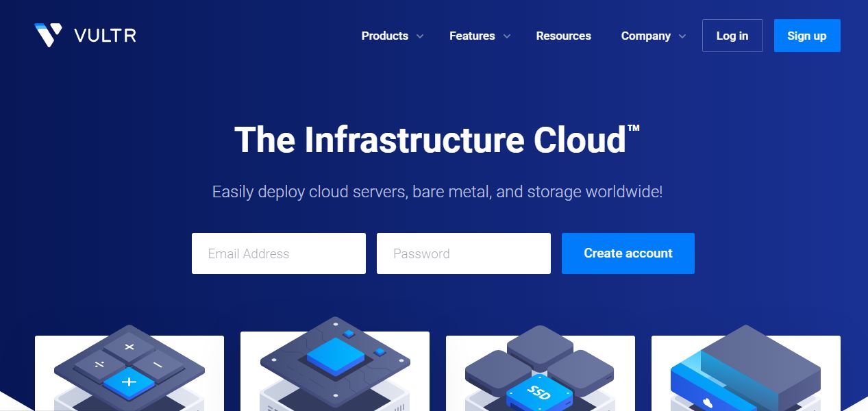868x411 pixels.
Task: Focus the Email Address field
Action: tap(279, 253)
